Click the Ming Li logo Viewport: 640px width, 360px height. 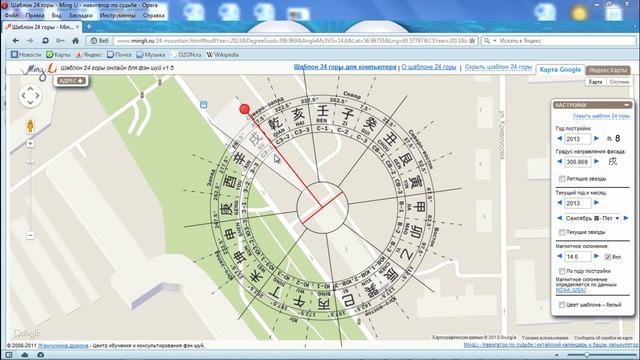tap(39, 70)
